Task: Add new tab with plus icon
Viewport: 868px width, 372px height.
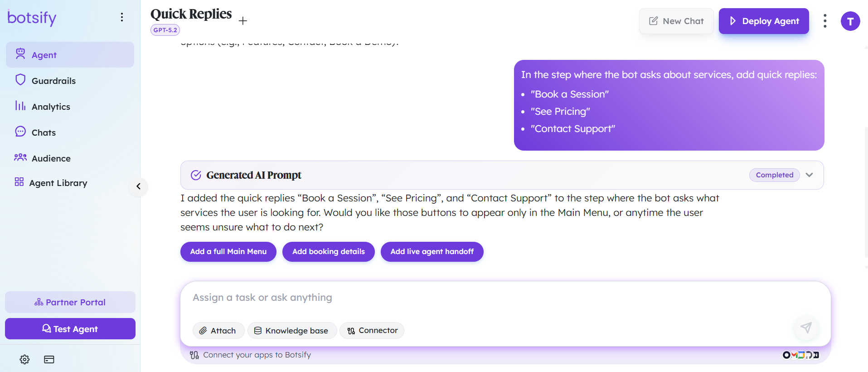Action: coord(243,21)
